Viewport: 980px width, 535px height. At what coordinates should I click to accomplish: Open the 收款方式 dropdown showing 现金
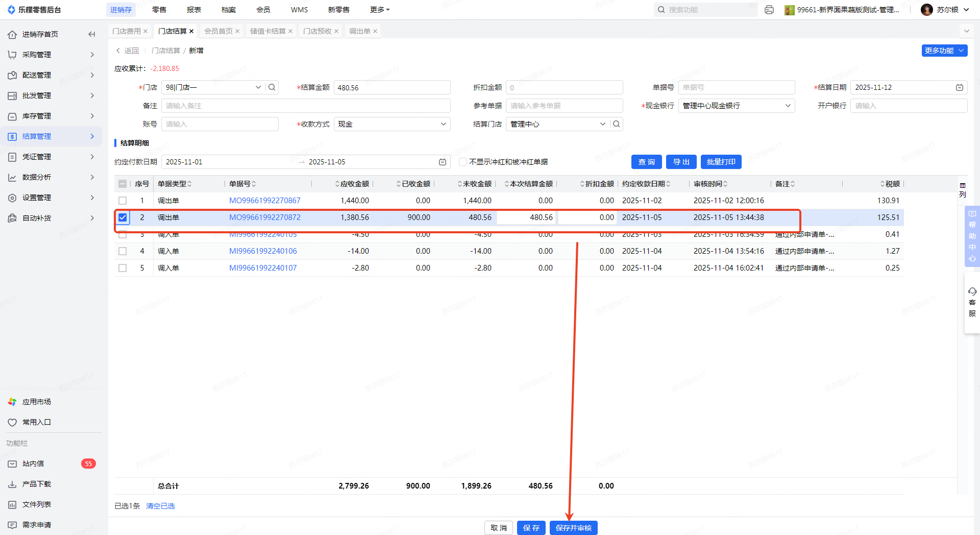coord(391,124)
